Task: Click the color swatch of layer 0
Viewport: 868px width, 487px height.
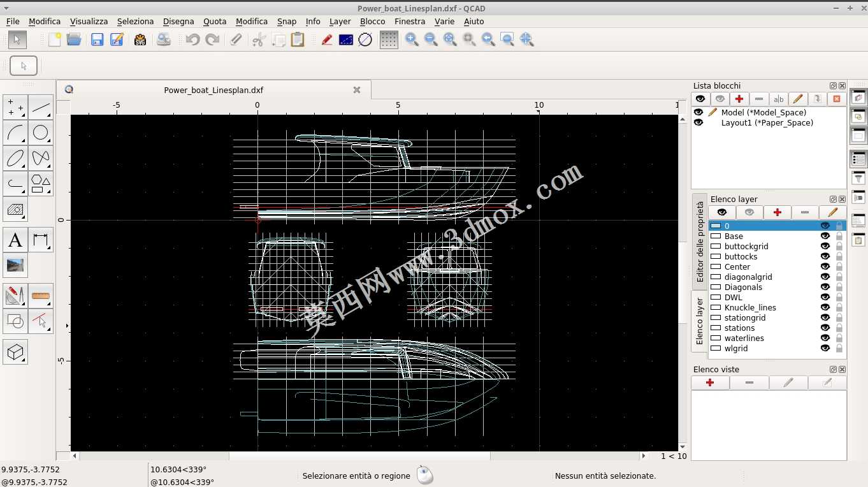Action: [716, 226]
